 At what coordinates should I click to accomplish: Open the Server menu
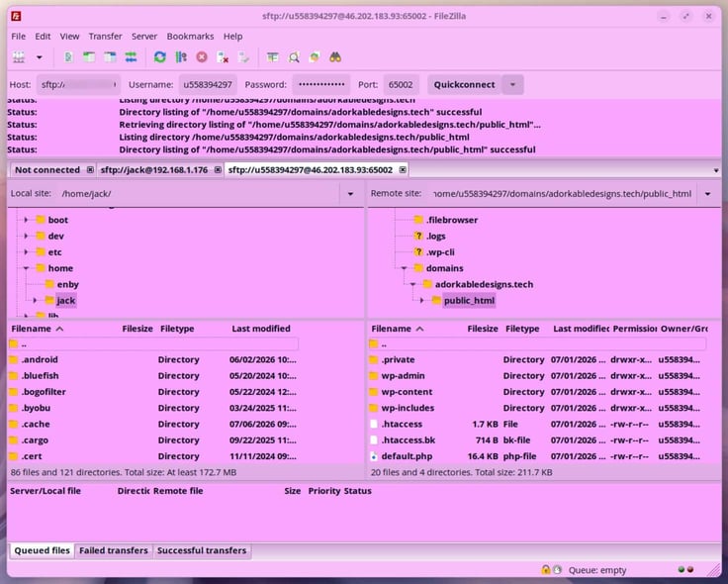tap(144, 37)
